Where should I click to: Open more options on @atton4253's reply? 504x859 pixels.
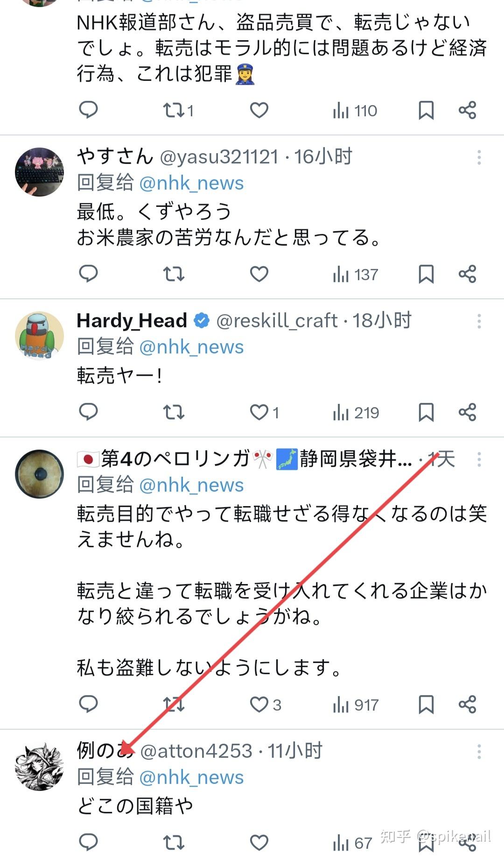point(479,752)
